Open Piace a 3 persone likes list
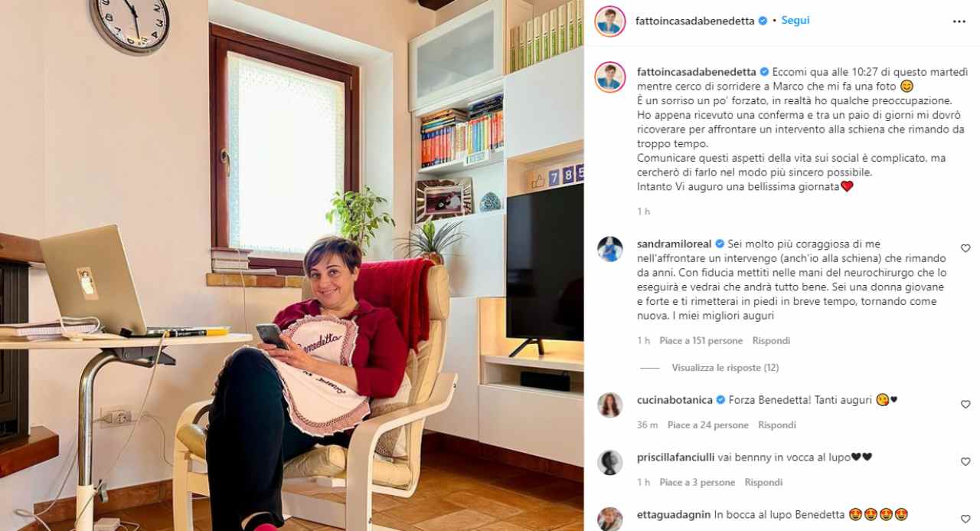980x531 pixels. pos(697,482)
